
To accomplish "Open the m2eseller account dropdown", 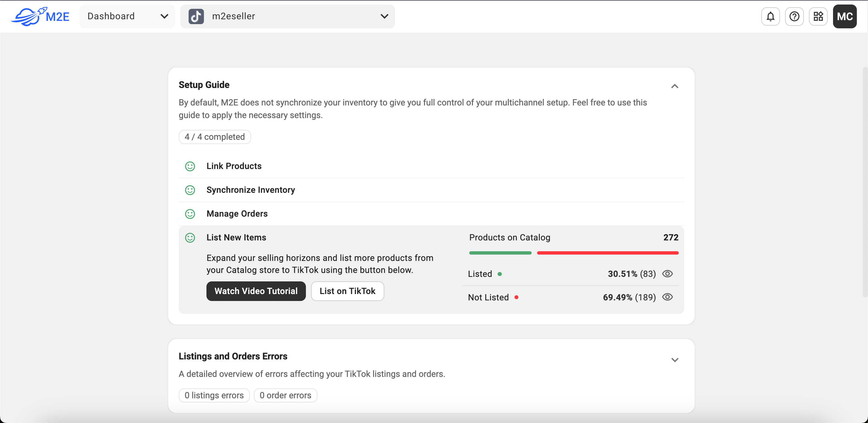I will pyautogui.click(x=288, y=16).
